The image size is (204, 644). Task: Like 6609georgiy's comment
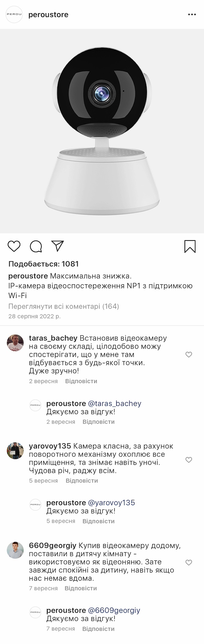pos(189,563)
